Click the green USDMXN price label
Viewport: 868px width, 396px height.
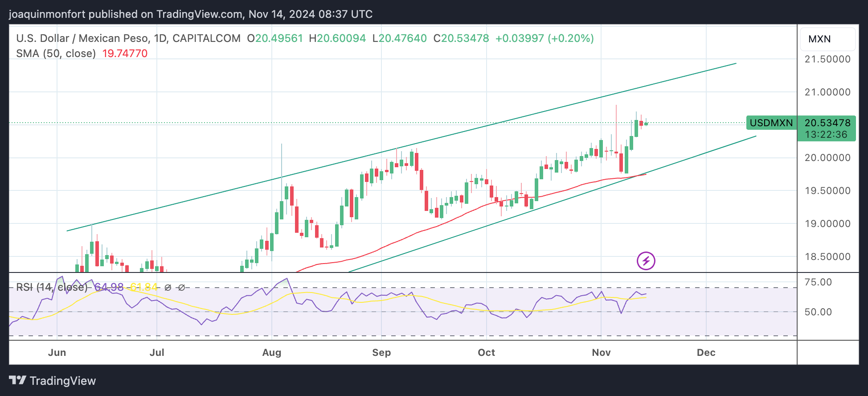771,123
